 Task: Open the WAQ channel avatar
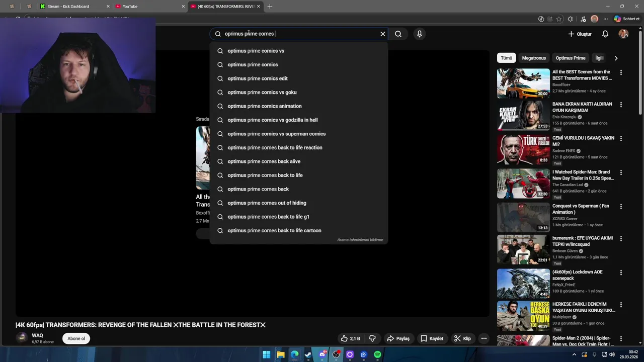coord(22,338)
